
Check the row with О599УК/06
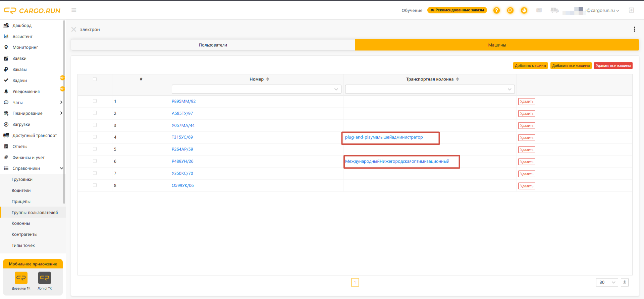(95, 185)
